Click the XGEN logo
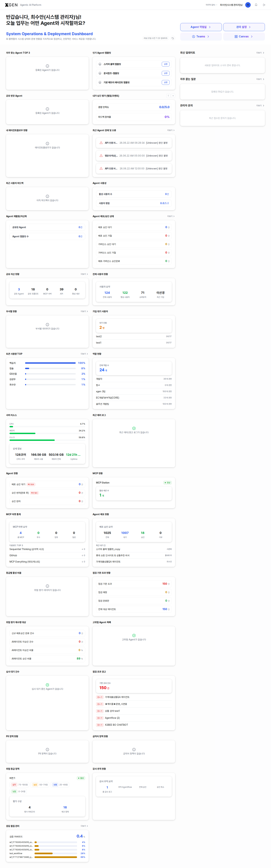This screenshot has width=271, height=868. [x=11, y=5]
